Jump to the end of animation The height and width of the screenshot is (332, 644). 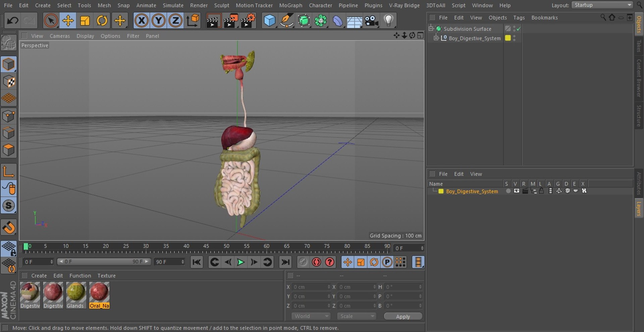[x=285, y=262]
